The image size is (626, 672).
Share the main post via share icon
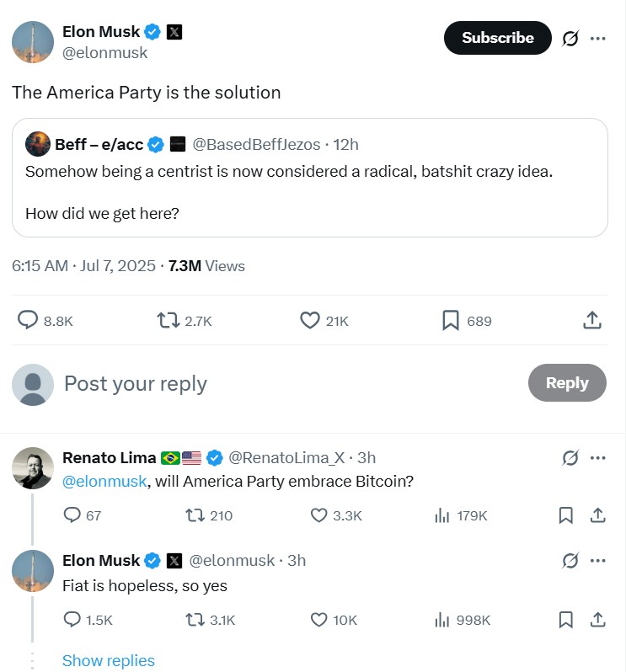(x=592, y=320)
